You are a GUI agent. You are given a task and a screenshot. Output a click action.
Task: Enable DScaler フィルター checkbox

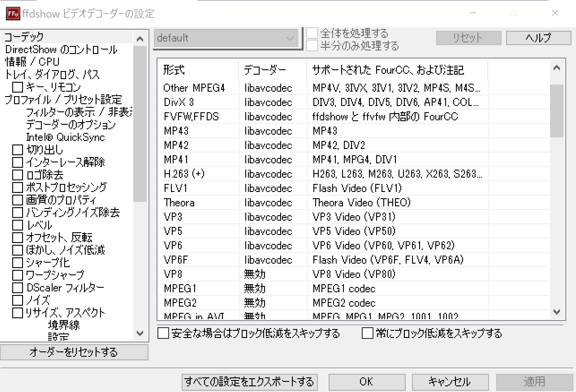coord(18,288)
